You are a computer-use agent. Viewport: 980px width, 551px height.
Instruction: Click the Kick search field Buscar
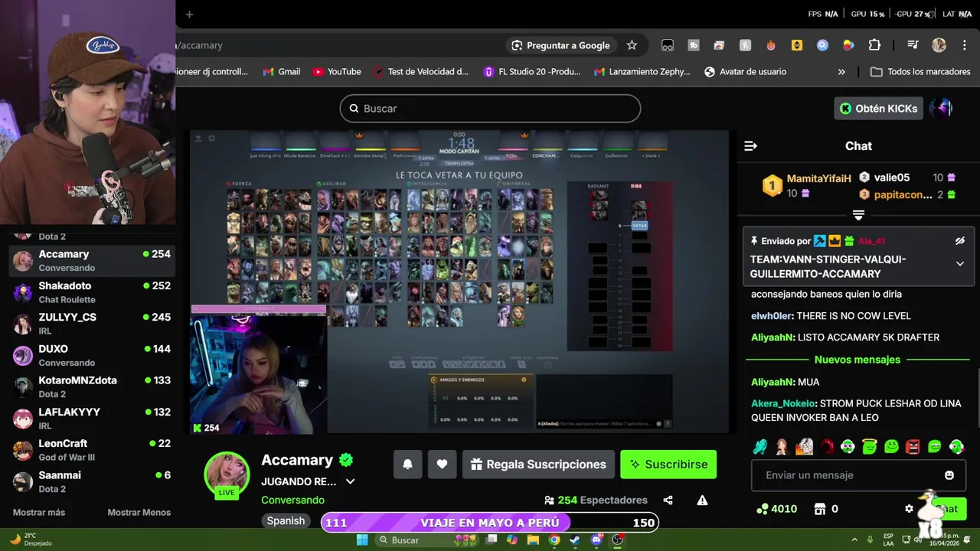(490, 109)
